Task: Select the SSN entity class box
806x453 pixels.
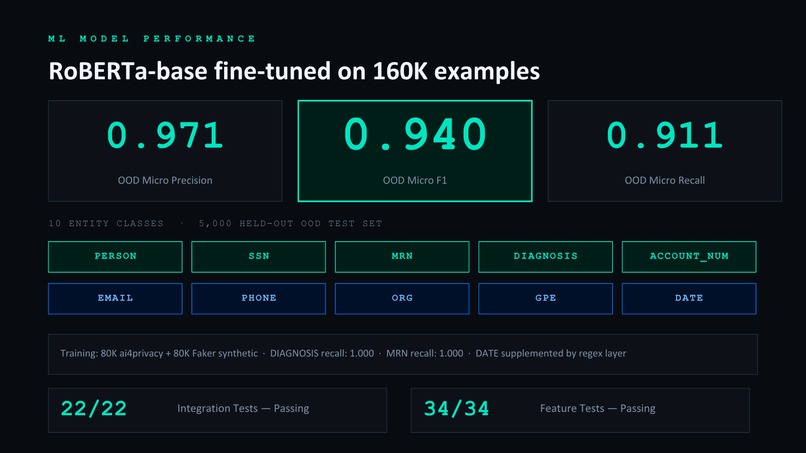Action: (259, 257)
